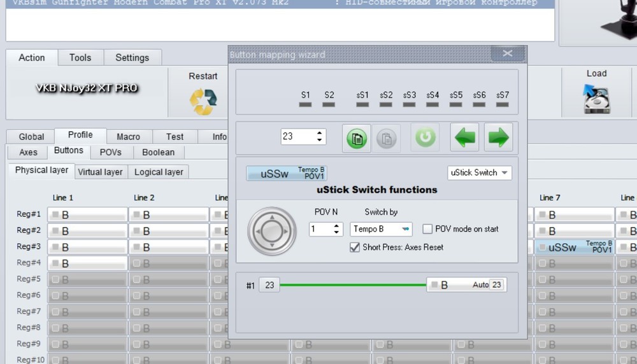Toggle the S1 shift indicator
This screenshot has width=637, height=364.
[x=305, y=104]
